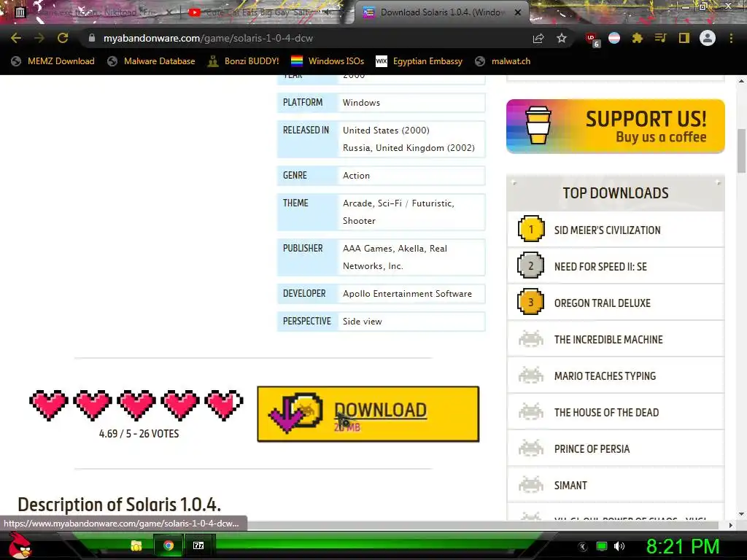
Task: Click invader icon beside The Incredible Machine
Action: [531, 339]
